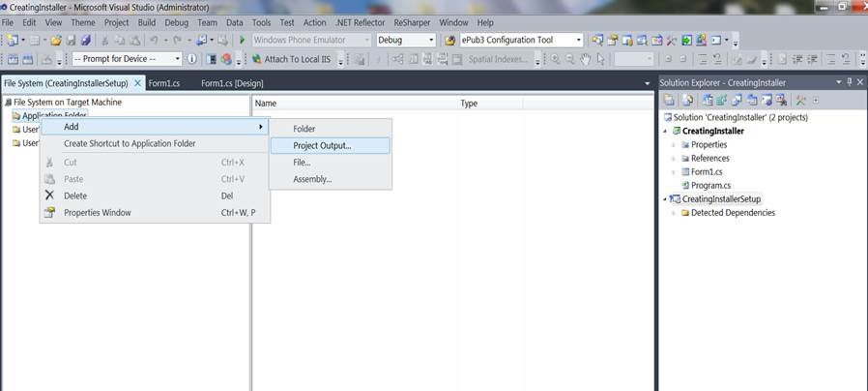Select Assembly... in the Add submenu
This screenshot has width=868, height=391.
(312, 179)
